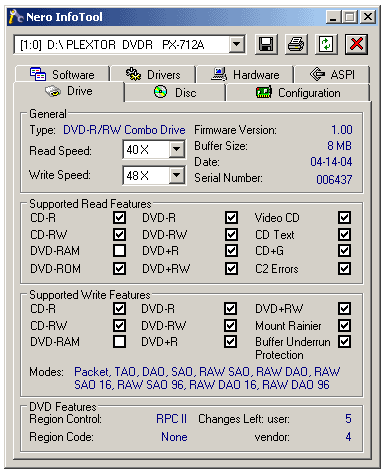Image resolution: width=383 pixels, height=472 pixels.
Task: Toggle the Mount Rainier checkbox
Action: point(344,325)
